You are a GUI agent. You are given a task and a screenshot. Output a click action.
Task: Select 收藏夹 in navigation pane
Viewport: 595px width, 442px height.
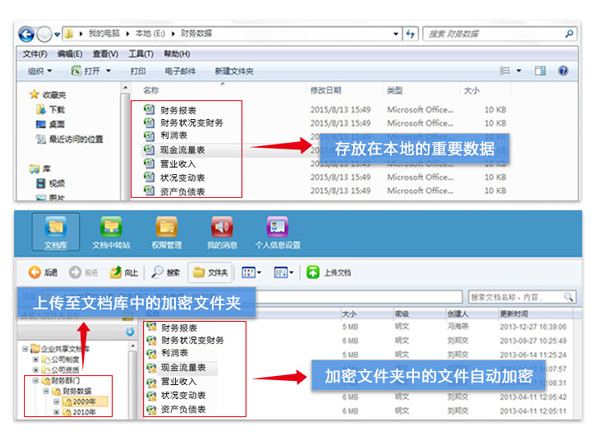(x=48, y=94)
